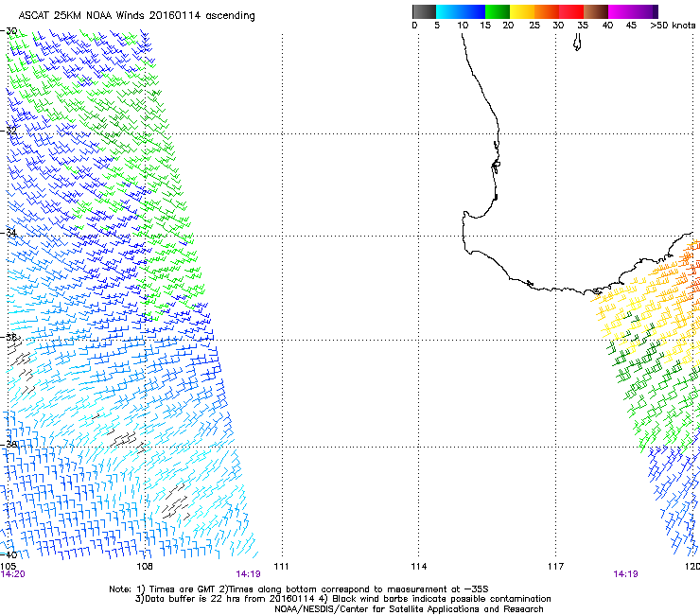Click the small island outline near 117 longitude

(577, 44)
